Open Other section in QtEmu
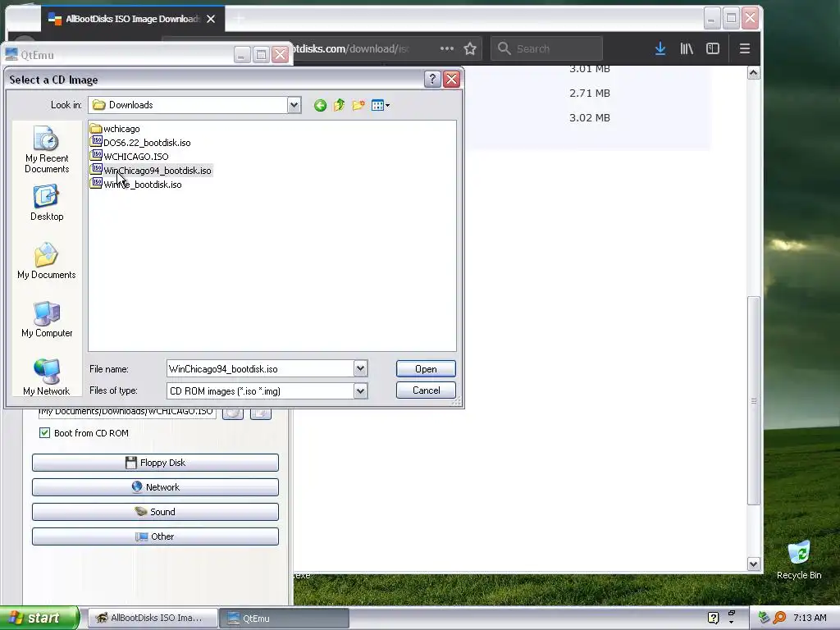This screenshot has width=840, height=630. pyautogui.click(x=155, y=536)
